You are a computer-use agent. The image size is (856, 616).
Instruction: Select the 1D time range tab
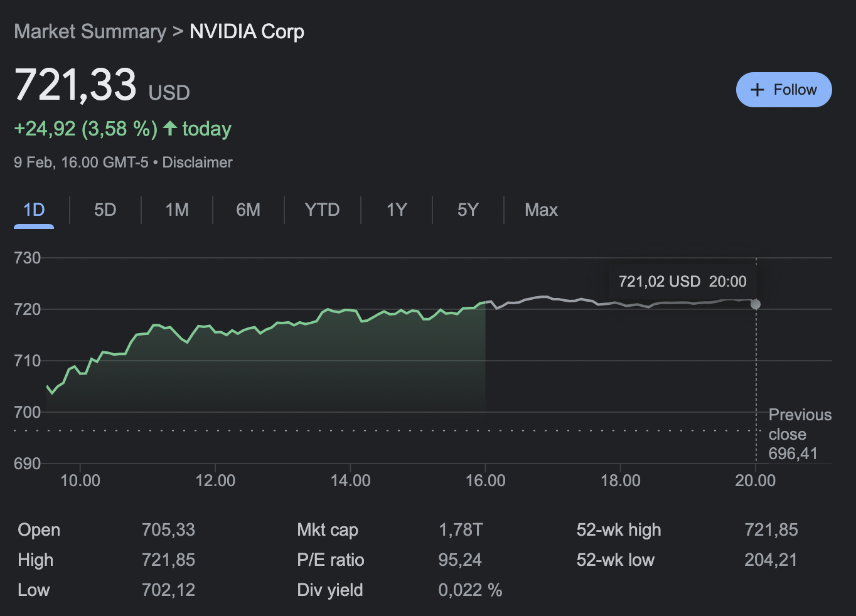(x=34, y=210)
